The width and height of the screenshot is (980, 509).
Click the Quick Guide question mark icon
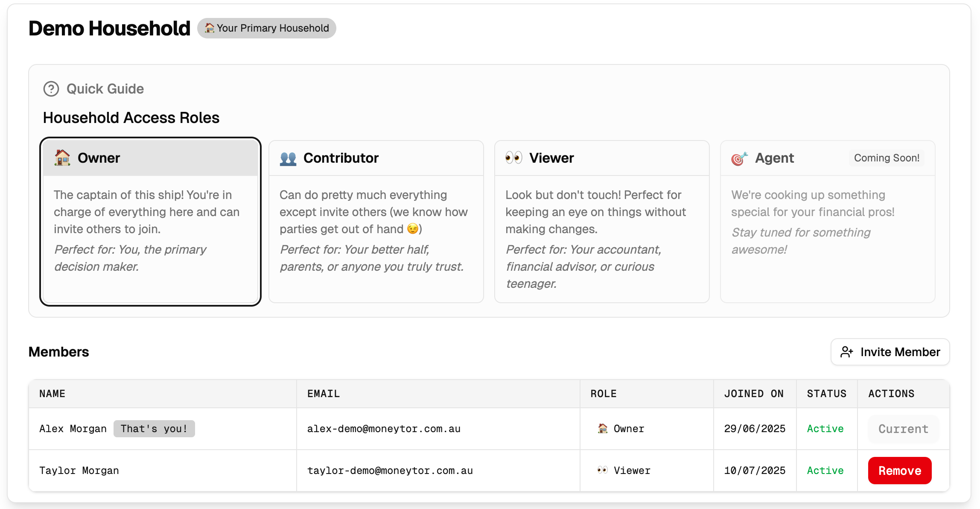51,89
